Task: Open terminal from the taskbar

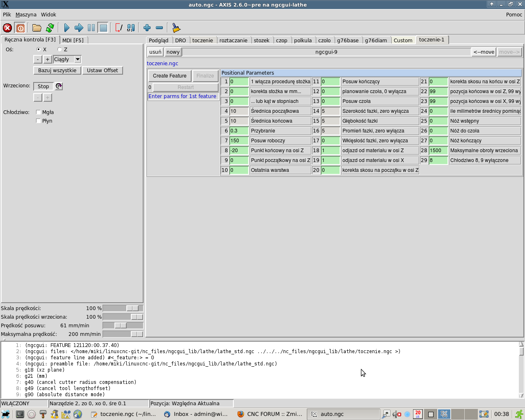Action: (x=20, y=414)
